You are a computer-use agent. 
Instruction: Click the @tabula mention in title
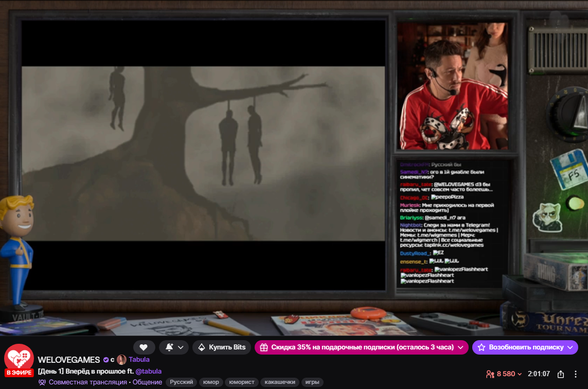coord(149,372)
